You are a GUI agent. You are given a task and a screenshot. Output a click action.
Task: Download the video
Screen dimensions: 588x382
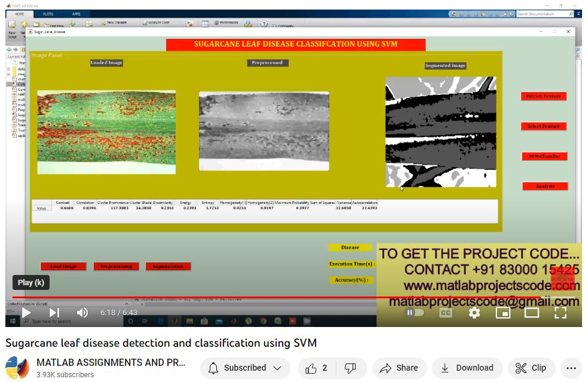(467, 368)
